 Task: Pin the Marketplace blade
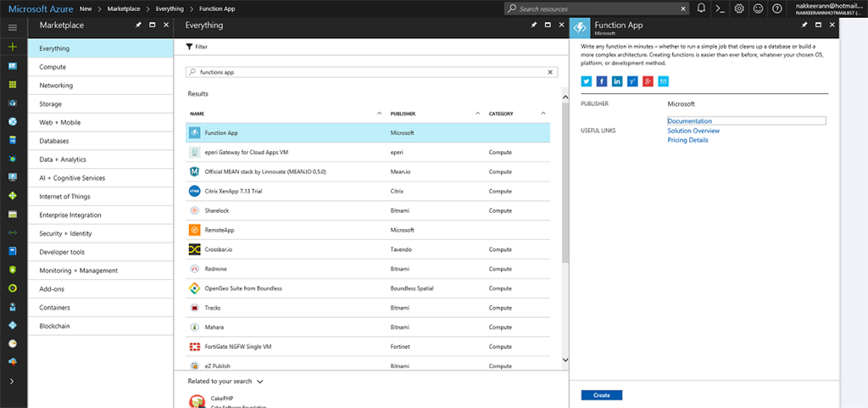click(x=138, y=25)
